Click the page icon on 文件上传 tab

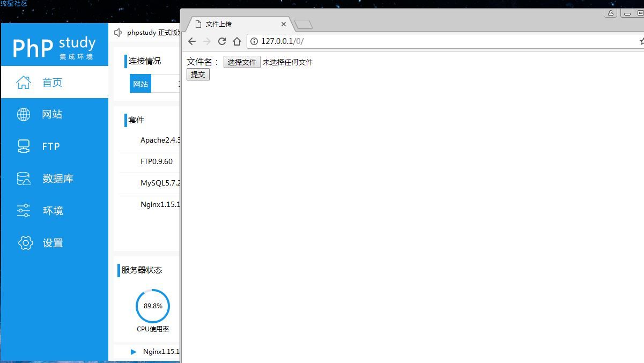point(198,24)
